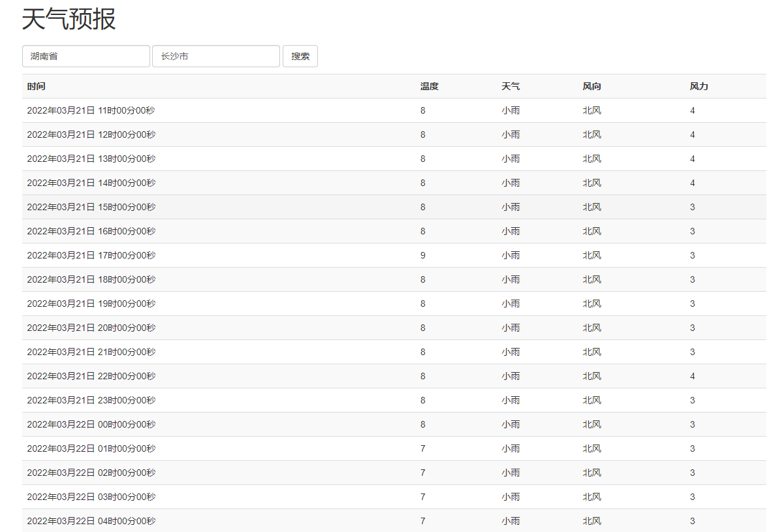Focus the 湖南省 province input field

(86, 56)
